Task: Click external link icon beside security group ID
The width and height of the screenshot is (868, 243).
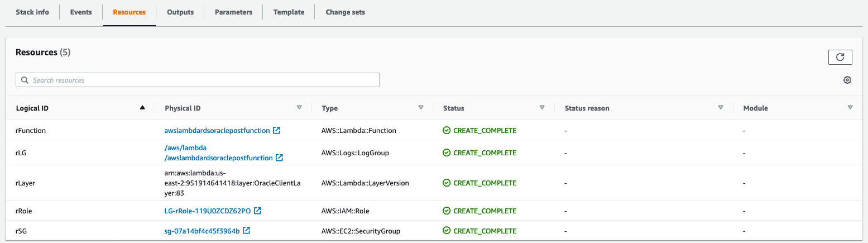Action: point(246,231)
